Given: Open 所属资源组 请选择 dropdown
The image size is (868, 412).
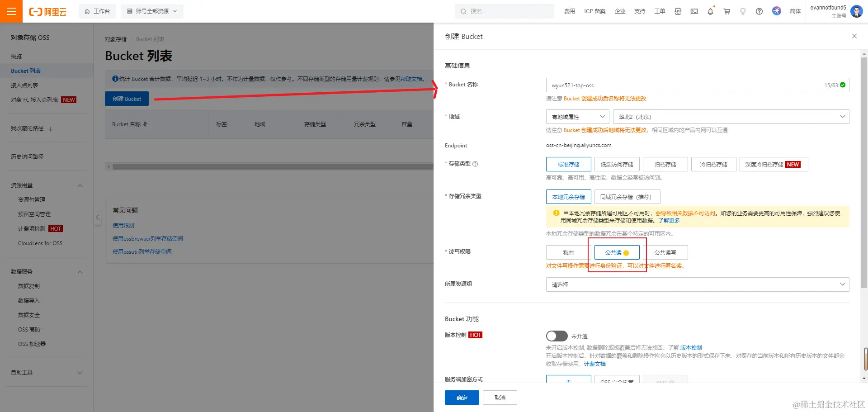Looking at the screenshot, I should tap(698, 284).
